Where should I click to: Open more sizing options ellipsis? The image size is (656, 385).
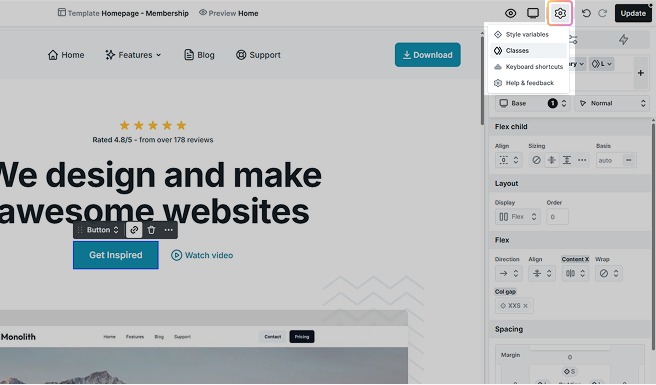(582, 160)
